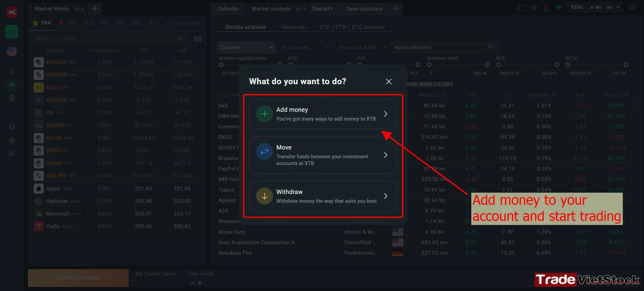Click the Dividend yield slider right handle

(487, 65)
